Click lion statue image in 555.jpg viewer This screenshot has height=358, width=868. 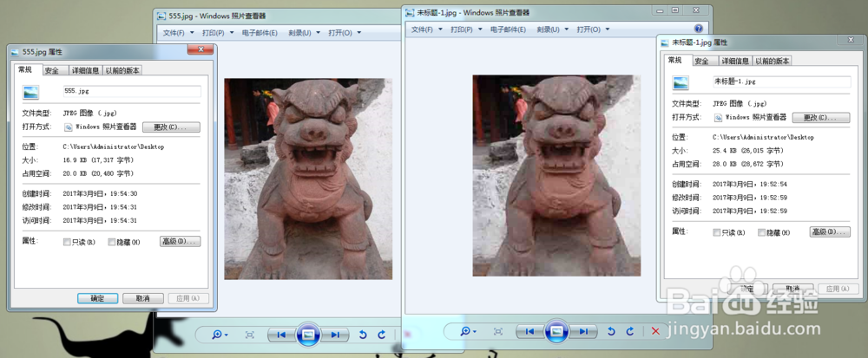(x=308, y=179)
